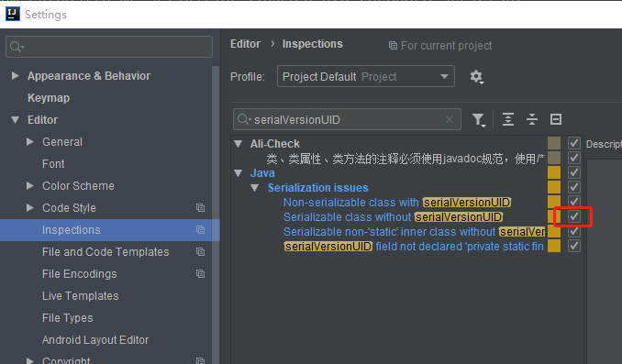622x364 pixels.
Task: Open the profile settings gear menu
Action: (476, 76)
